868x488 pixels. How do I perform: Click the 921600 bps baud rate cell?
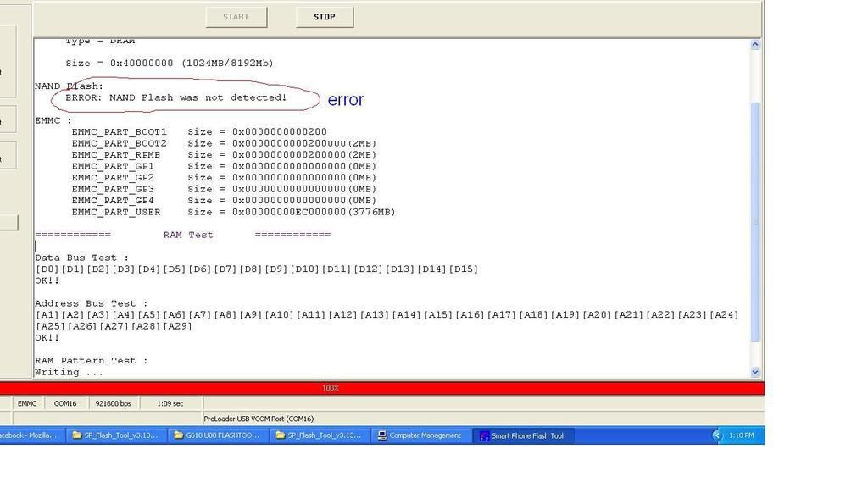(113, 403)
